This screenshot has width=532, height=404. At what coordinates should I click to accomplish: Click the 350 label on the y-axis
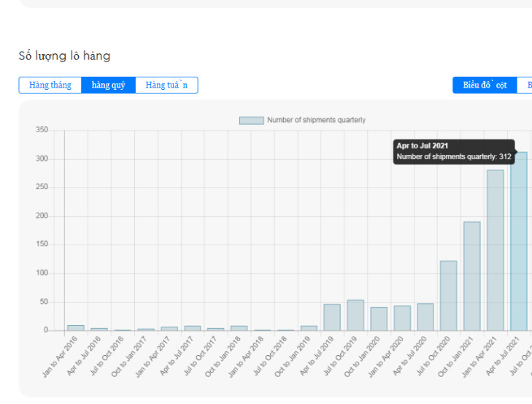coord(42,130)
